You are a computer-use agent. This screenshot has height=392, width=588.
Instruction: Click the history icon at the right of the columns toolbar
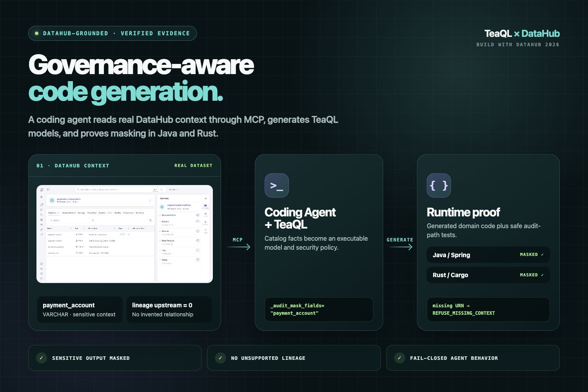tap(150, 220)
